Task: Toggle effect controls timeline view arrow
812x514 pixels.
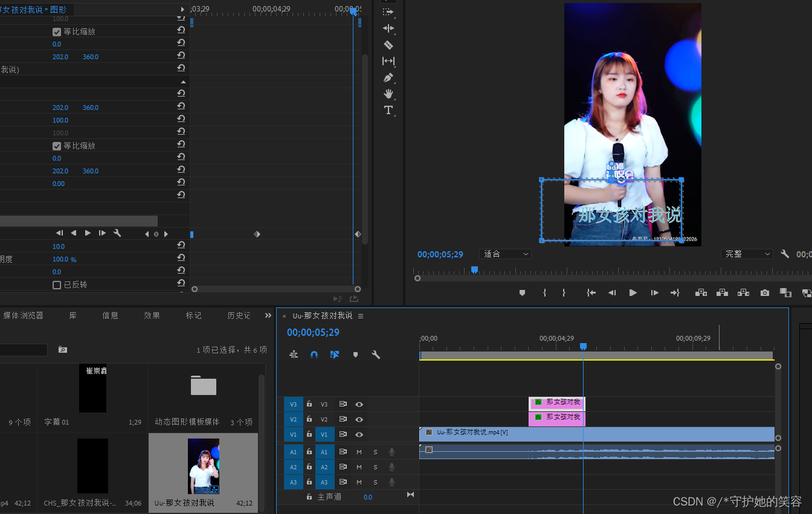Action: [182, 10]
